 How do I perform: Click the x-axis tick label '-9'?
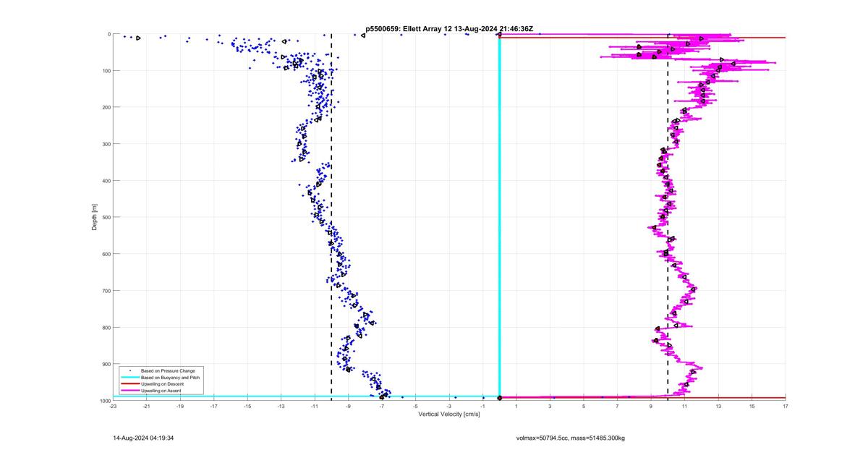[349, 406]
